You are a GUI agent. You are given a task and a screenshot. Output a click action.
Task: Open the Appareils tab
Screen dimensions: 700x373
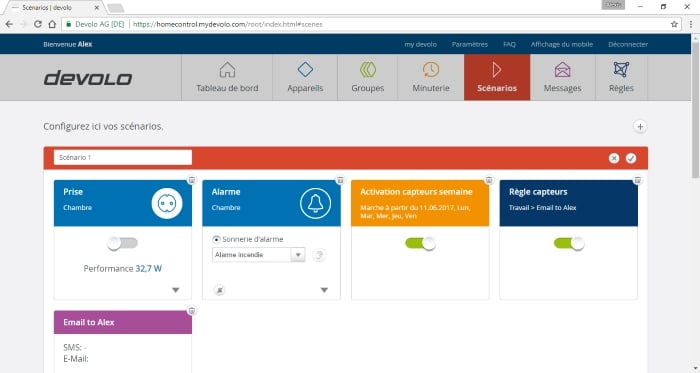[305, 78]
